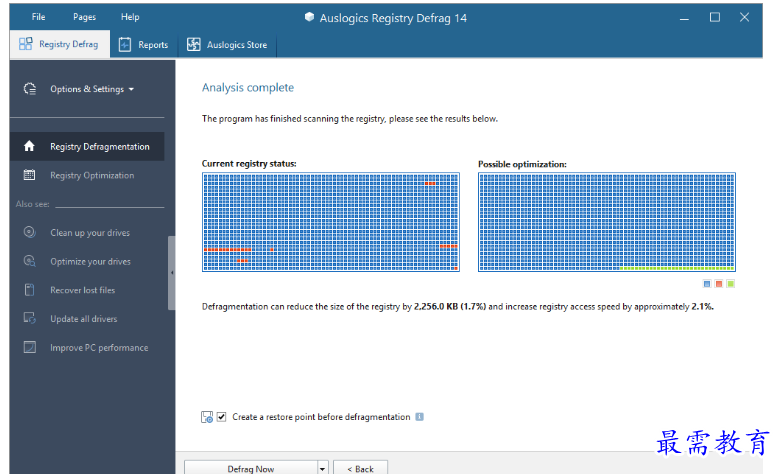Click the Registry Defrag tab icon
778x474 pixels.
click(25, 44)
